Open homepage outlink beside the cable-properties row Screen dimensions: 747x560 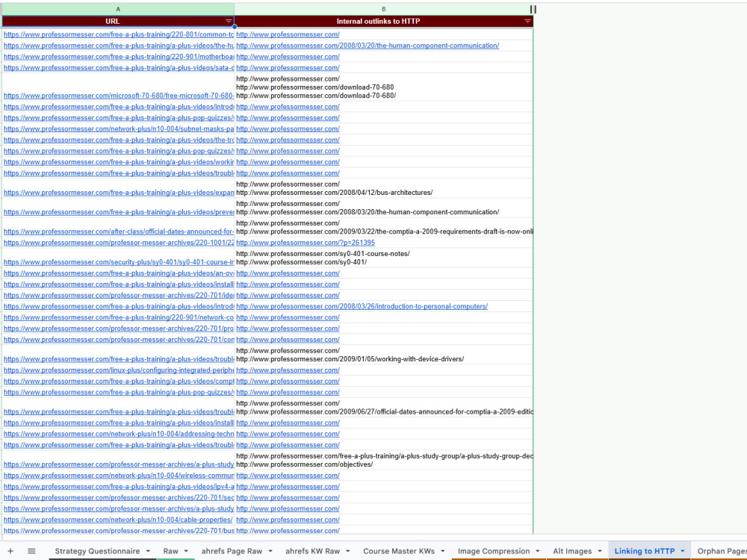(x=288, y=520)
